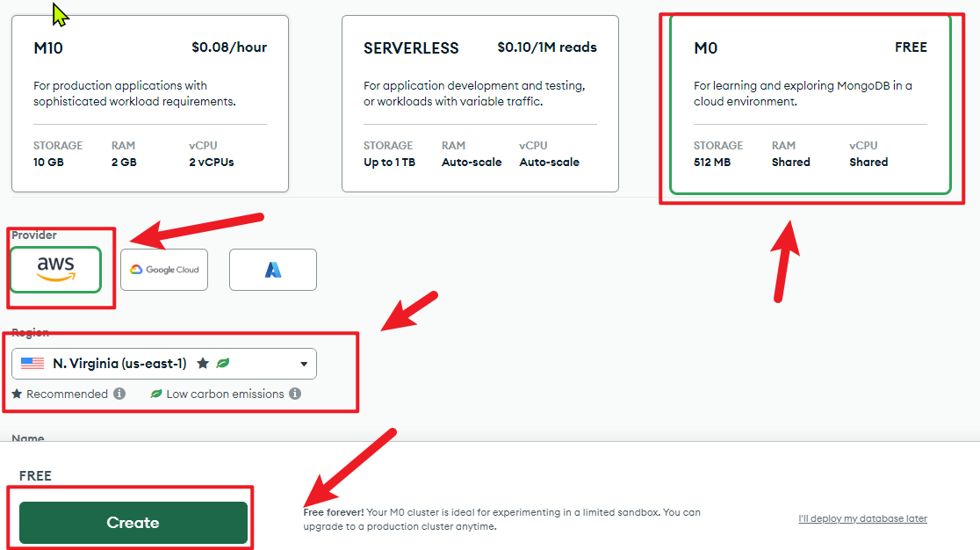Click the "Free forever!" text
980x550 pixels.
click(333, 512)
